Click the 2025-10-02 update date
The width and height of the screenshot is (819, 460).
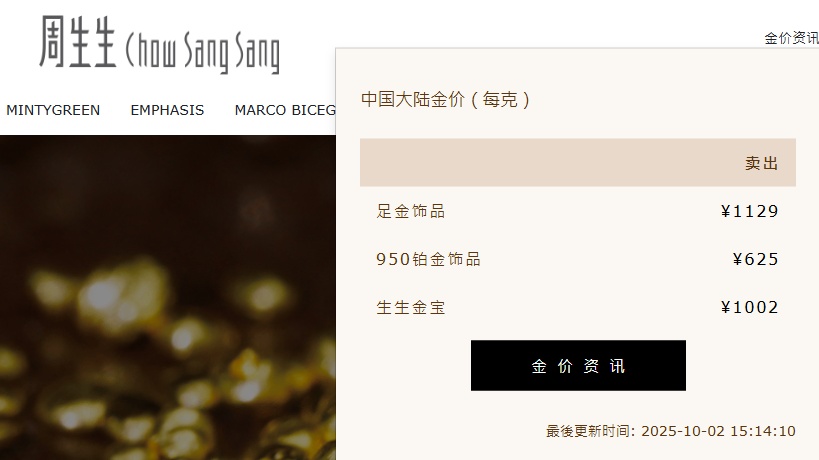pos(683,431)
